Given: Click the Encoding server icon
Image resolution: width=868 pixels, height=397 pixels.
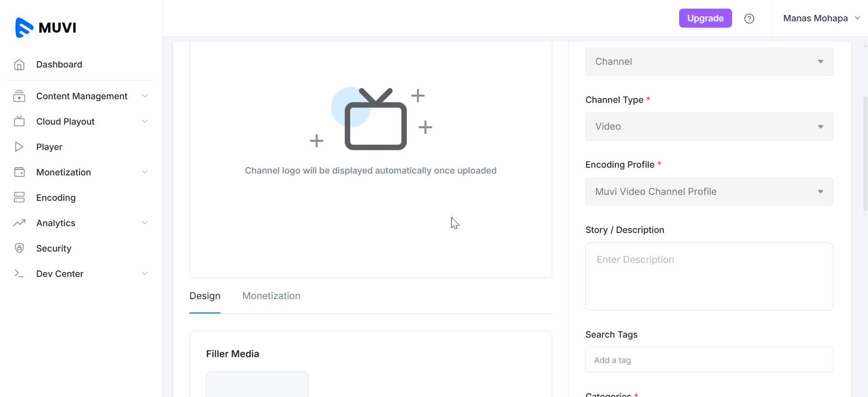Looking at the screenshot, I should [19, 198].
